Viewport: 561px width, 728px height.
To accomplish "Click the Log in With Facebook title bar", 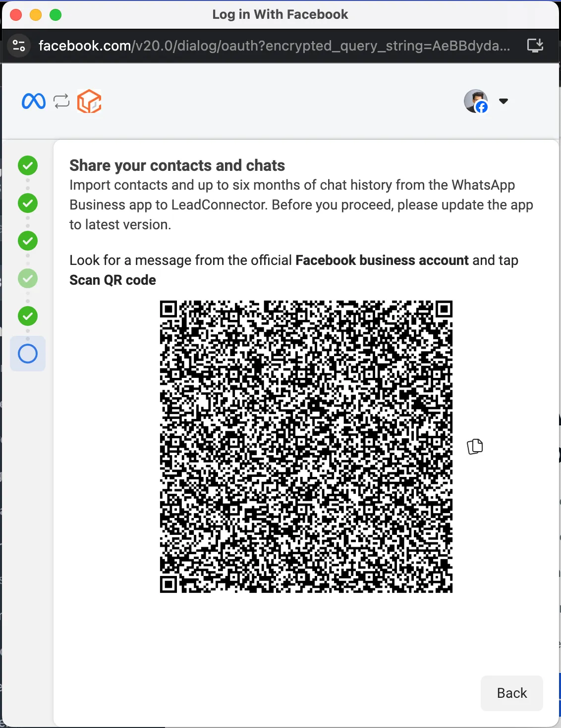I will 280,15.
